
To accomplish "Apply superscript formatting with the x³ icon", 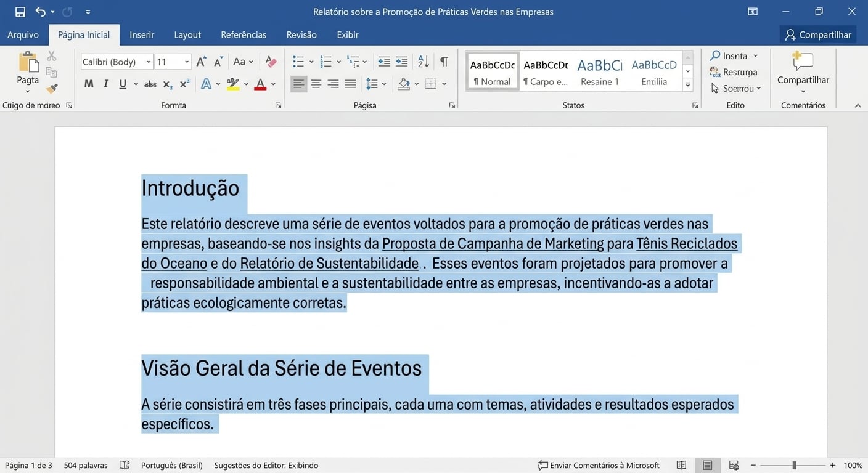I will point(184,84).
